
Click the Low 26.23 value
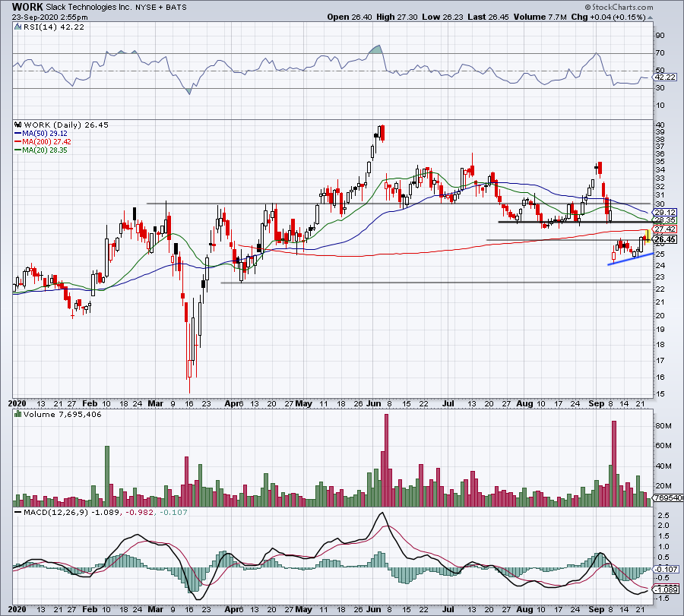click(x=442, y=17)
